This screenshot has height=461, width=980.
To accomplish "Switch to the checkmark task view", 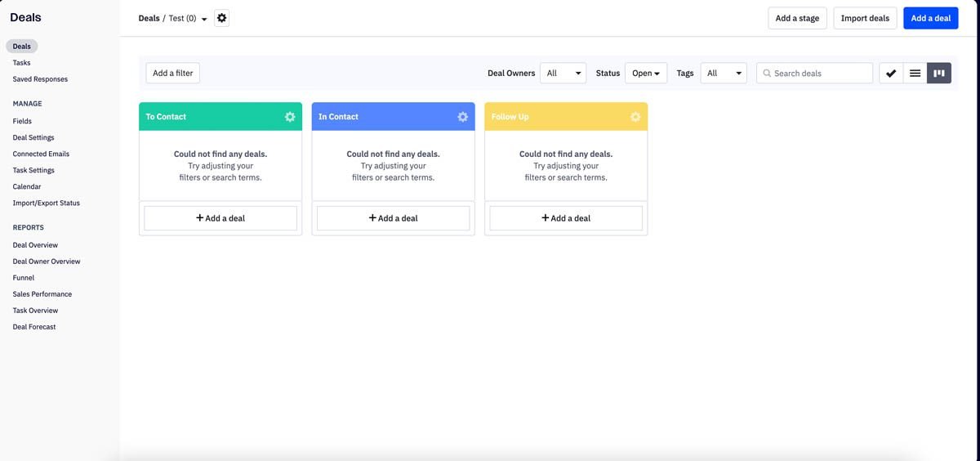I will click(x=891, y=74).
